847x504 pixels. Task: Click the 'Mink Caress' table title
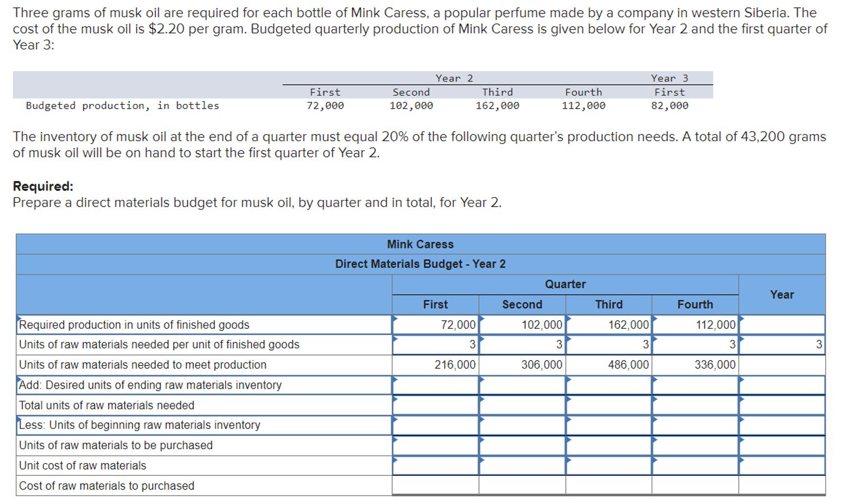(x=420, y=245)
